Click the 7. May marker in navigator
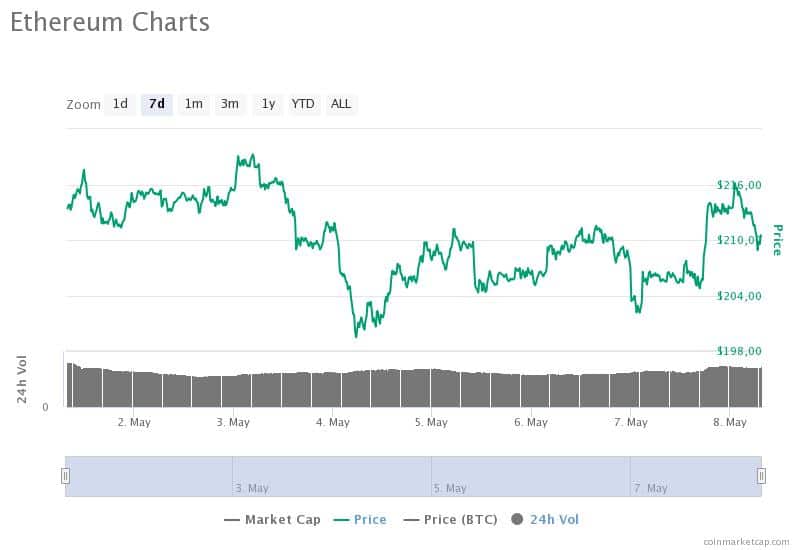 (651, 488)
